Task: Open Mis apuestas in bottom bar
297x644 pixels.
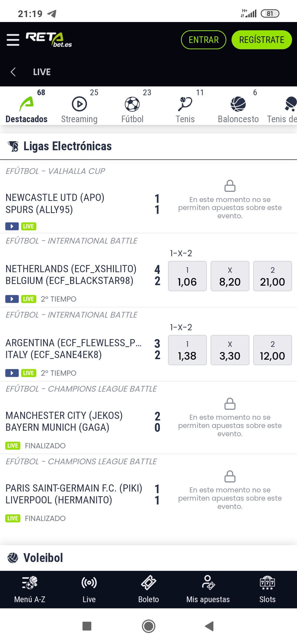Action: 208,589
